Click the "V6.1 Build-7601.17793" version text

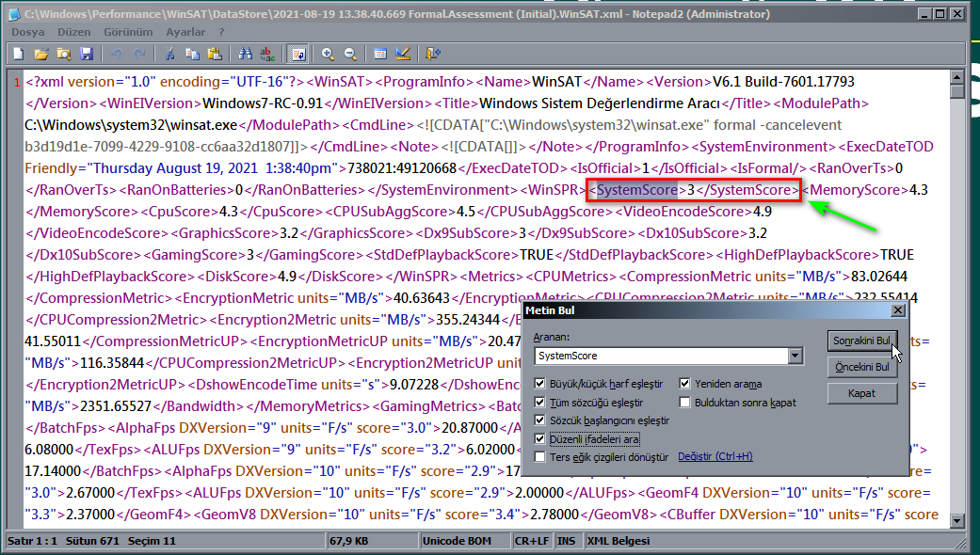[784, 82]
